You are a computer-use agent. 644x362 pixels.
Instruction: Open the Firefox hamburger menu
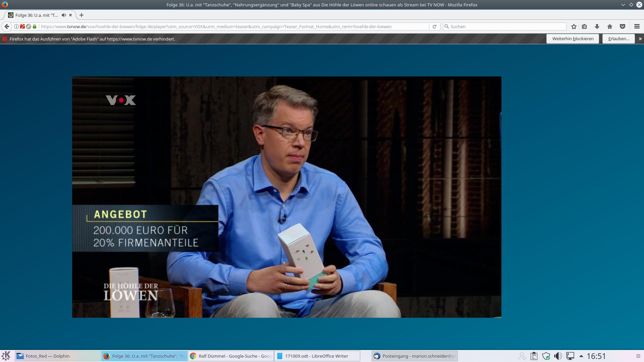637,26
